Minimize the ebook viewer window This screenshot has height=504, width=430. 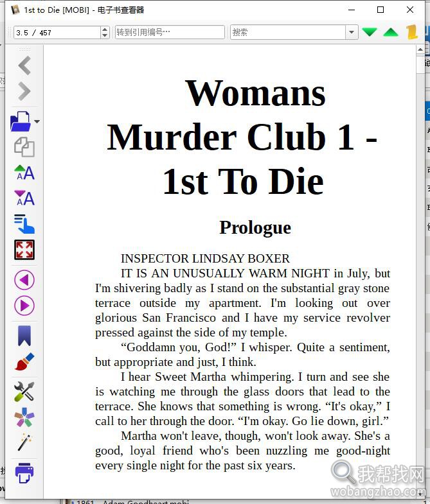pos(352,10)
